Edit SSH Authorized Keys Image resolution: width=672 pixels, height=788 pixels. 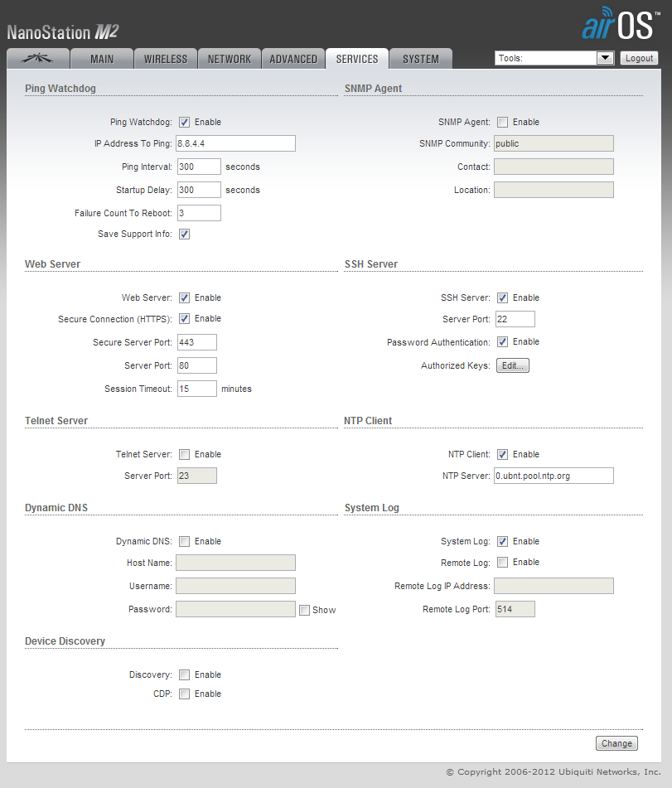point(512,365)
